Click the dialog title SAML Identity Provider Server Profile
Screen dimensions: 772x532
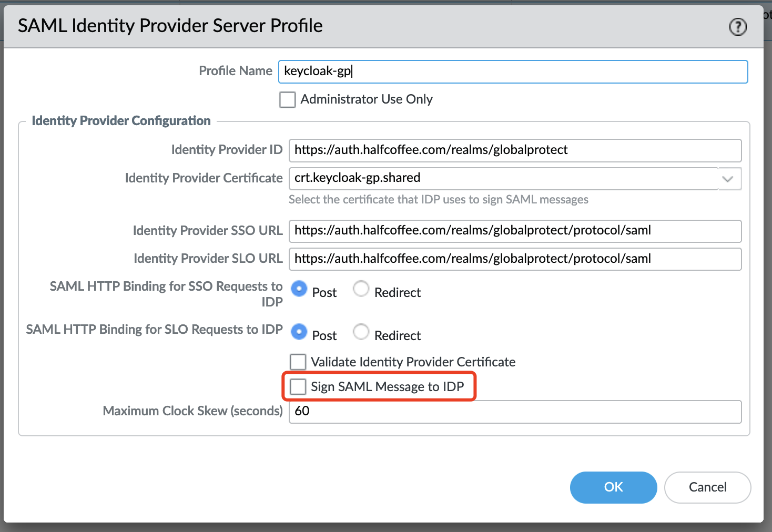[x=170, y=26]
